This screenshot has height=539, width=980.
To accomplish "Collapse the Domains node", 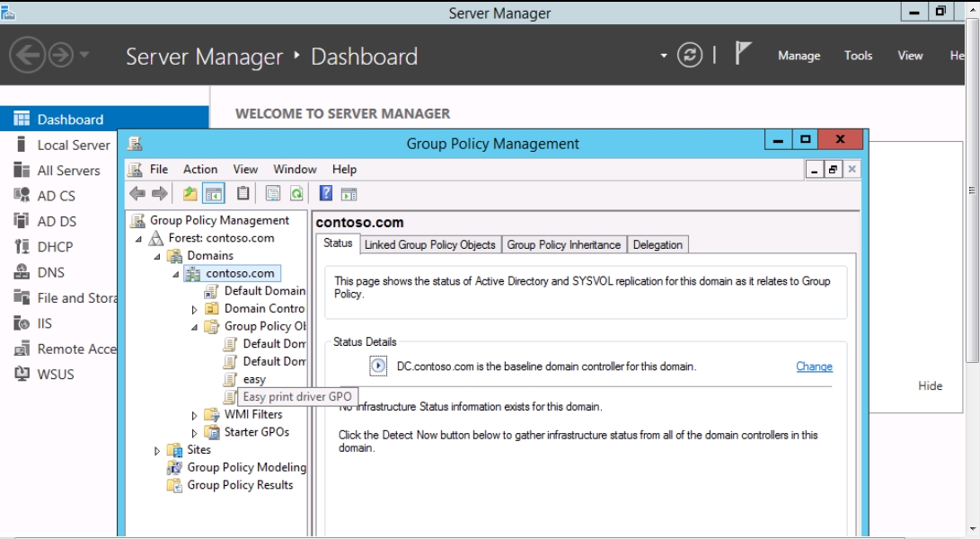I will click(157, 256).
